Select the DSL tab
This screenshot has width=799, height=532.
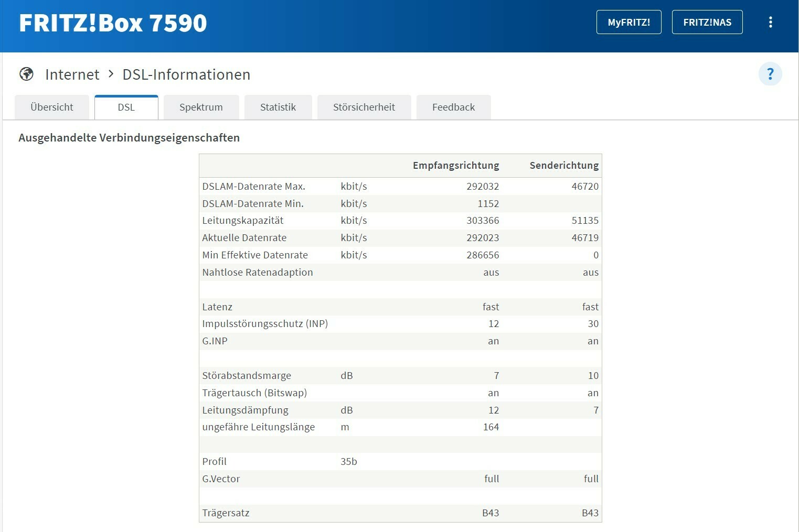click(126, 107)
